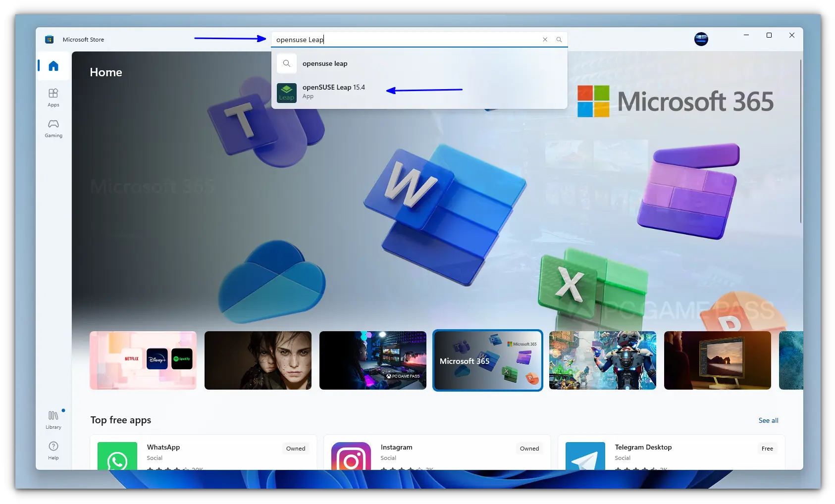Click the Telegram Desktop icon

click(585, 456)
